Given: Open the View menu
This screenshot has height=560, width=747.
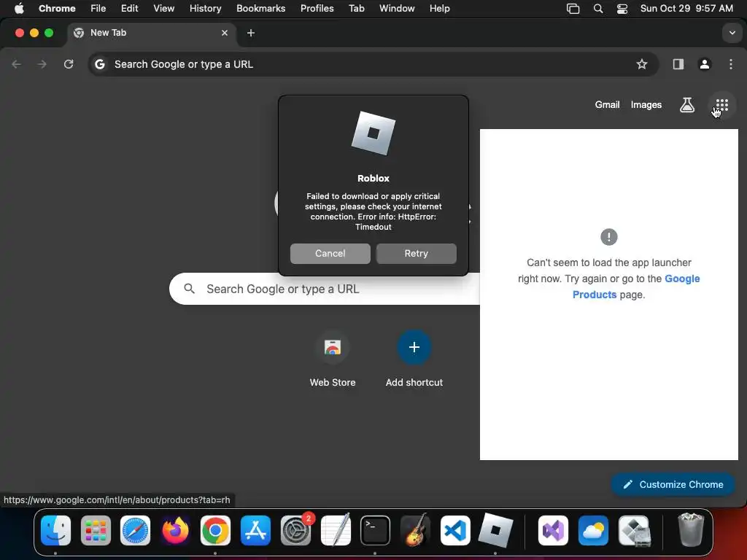Looking at the screenshot, I should point(163,8).
